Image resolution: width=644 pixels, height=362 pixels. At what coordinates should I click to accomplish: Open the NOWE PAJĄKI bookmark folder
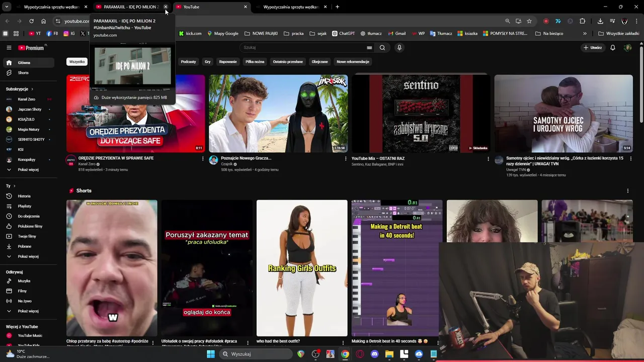(x=261, y=34)
